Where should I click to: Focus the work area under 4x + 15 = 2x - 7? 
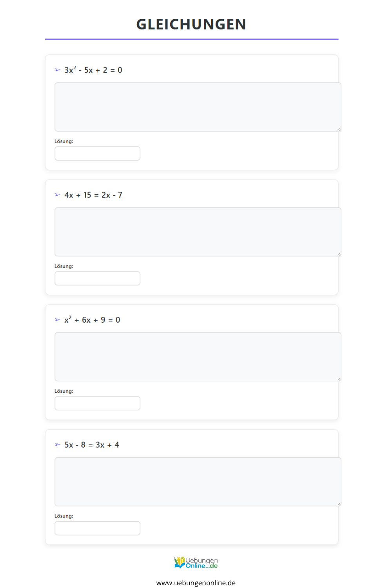coord(198,232)
